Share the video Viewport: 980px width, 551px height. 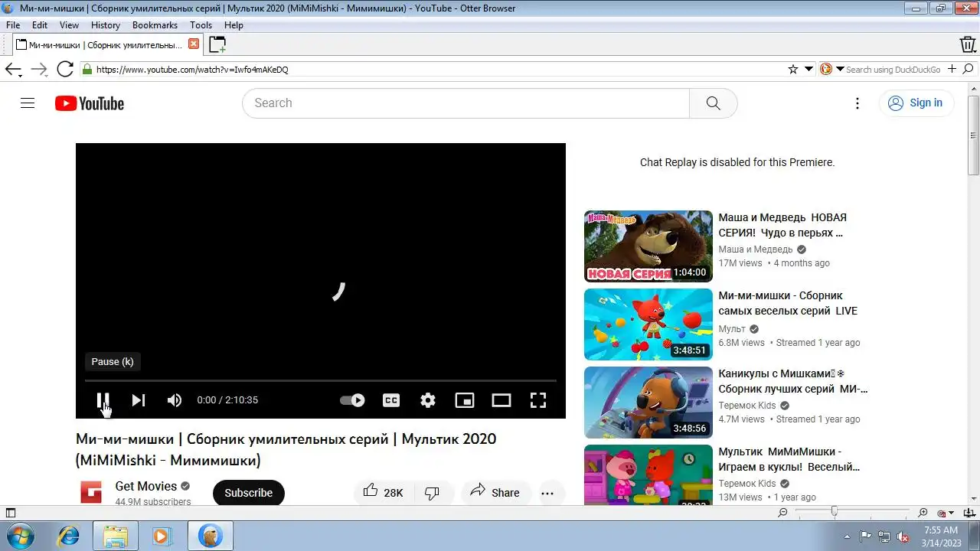pos(495,492)
